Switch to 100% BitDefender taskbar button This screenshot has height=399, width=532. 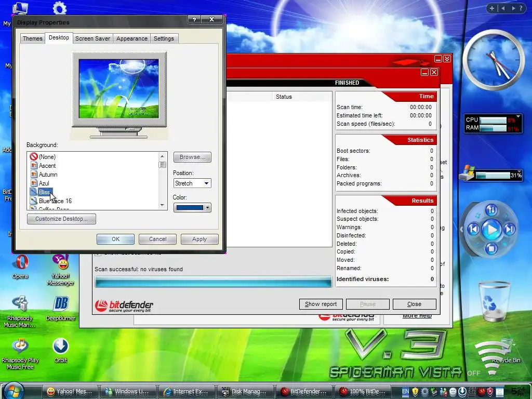362,392
